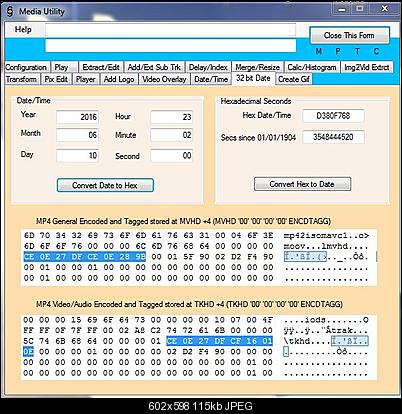Select the Img2Vid Extrct tab
Image resolution: width=402 pixels, height=414 pixels.
coord(367,67)
